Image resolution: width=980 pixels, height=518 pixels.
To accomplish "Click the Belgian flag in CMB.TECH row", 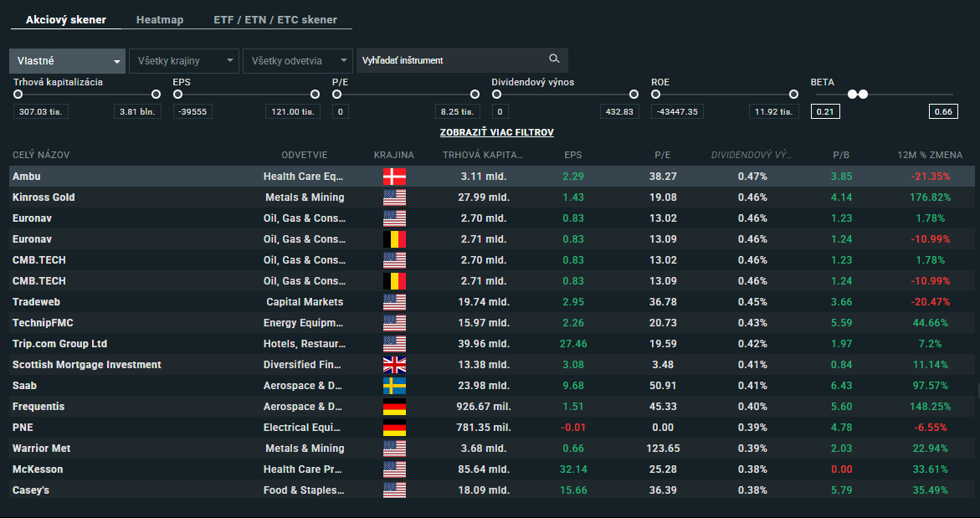I will coord(394,281).
